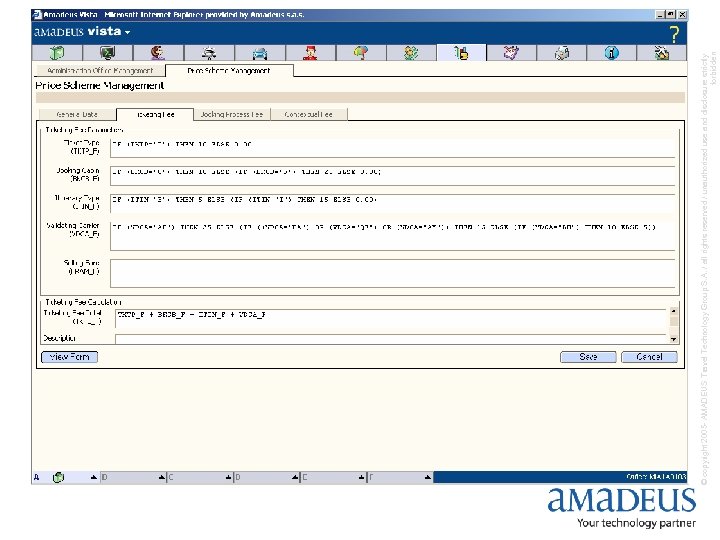Select the Ticketing Fee tab
Image resolution: width=720 pixels, height=540 pixels.
pyautogui.click(x=155, y=114)
